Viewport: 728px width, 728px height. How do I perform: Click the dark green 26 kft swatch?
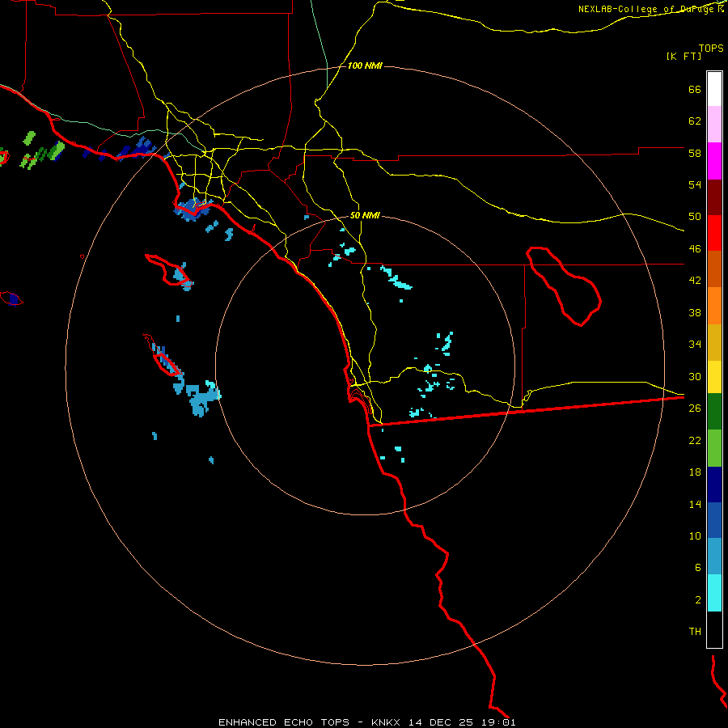[x=714, y=412]
